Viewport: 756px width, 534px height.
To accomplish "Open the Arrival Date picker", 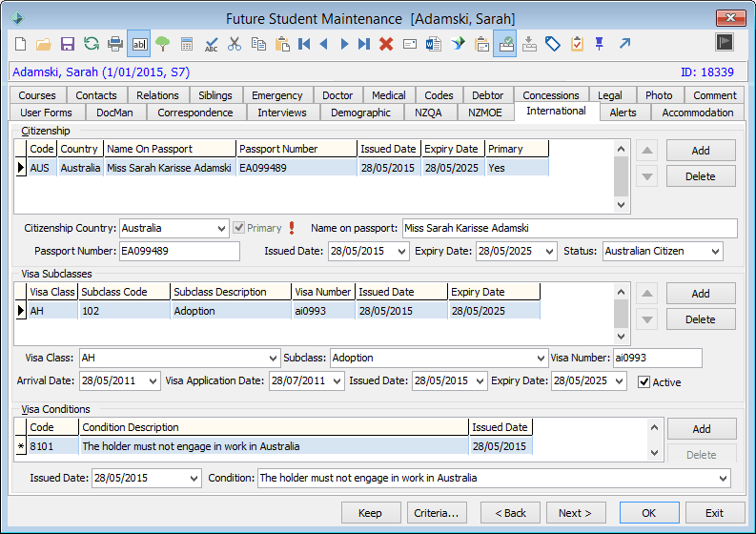I will [x=153, y=380].
